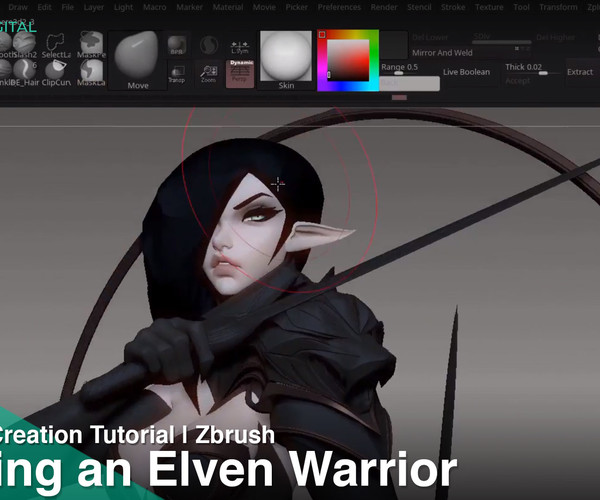Click the round yin-yang icon beside BPR
The image size is (600, 500).
pos(209,45)
